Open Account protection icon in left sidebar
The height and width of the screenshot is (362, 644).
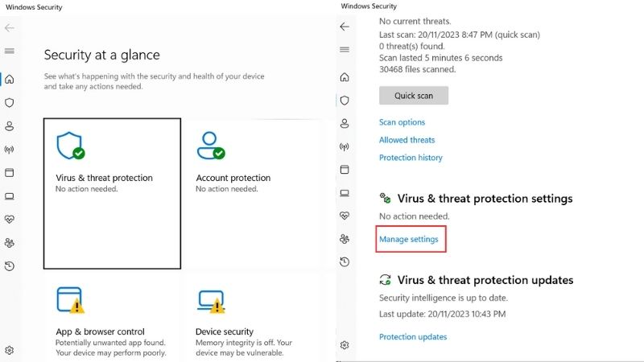pos(10,126)
